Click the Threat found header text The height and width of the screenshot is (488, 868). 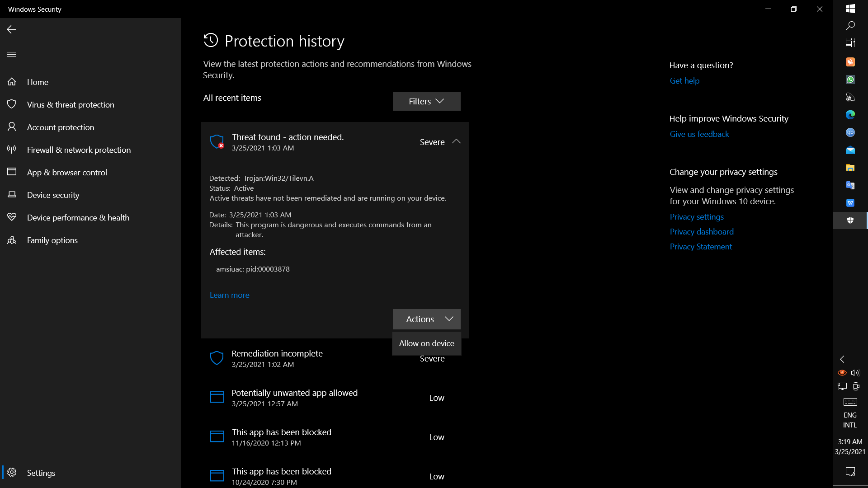coord(288,137)
